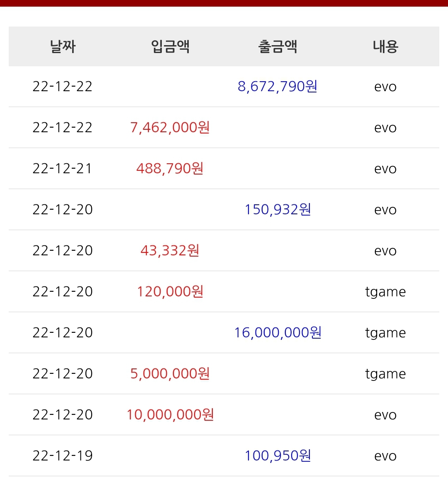
Task: Click the 120,000원 tgame deposit
Action: coord(170,291)
